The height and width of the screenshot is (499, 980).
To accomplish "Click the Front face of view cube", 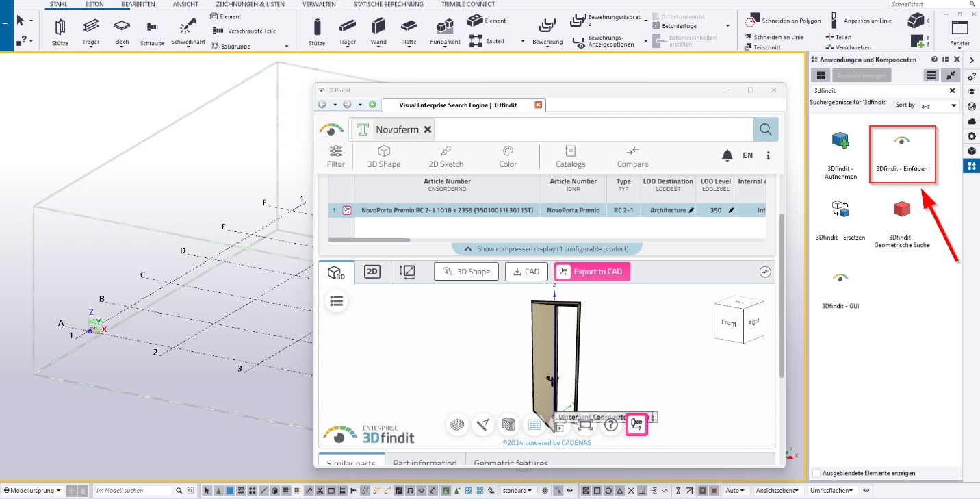I will pos(729,322).
